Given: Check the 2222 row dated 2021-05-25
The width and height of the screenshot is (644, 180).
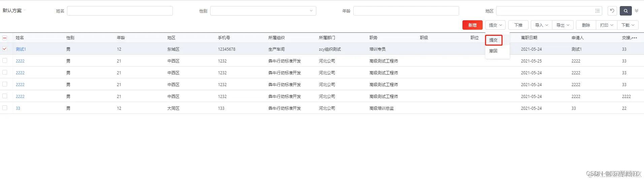Looking at the screenshot, I should point(5,60).
